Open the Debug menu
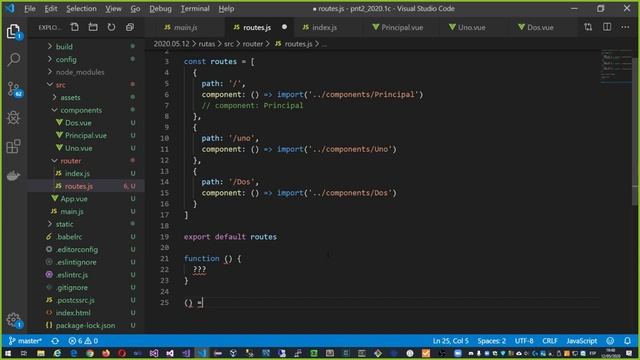 click(x=160, y=9)
